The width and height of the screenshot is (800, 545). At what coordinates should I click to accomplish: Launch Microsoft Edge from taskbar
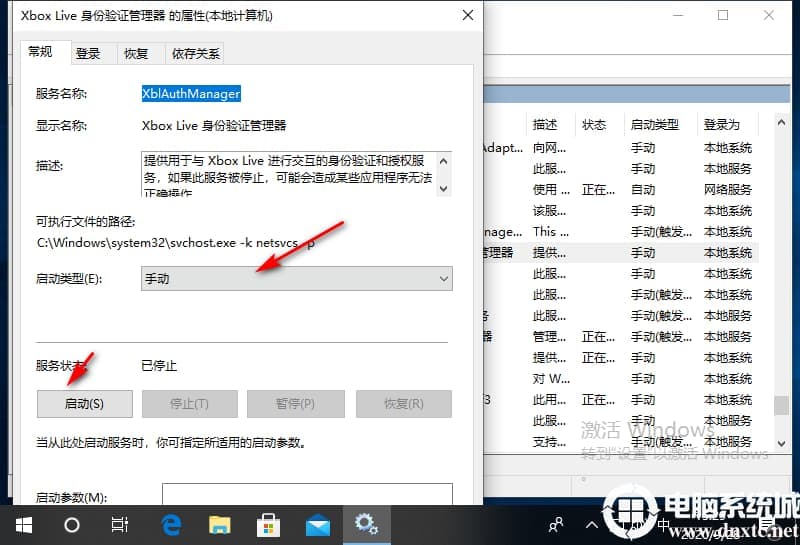(171, 525)
